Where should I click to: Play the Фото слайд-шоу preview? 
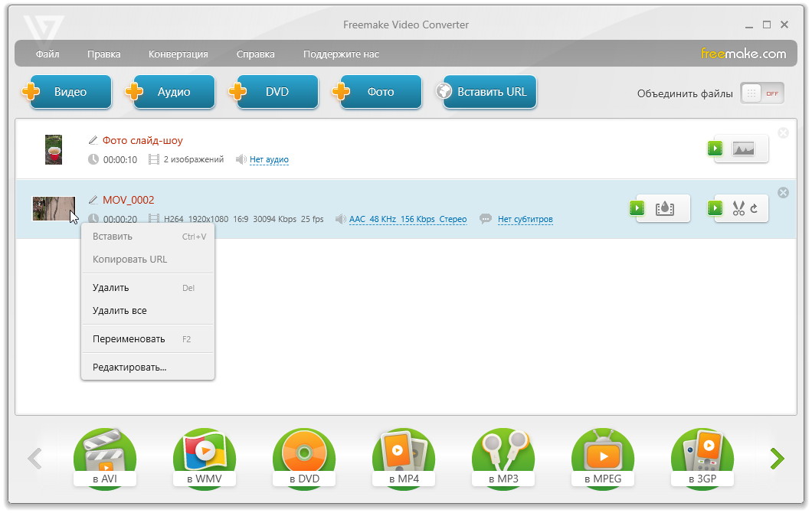(x=715, y=149)
